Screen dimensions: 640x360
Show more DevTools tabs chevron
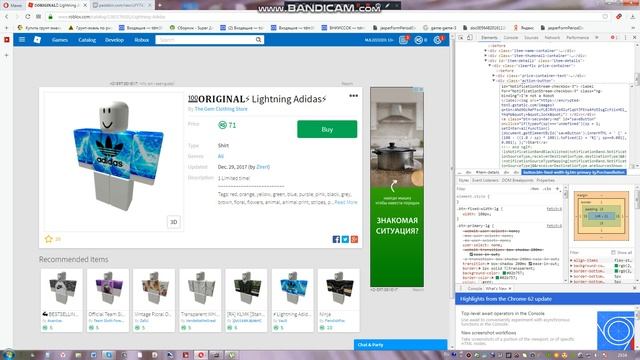click(x=597, y=38)
